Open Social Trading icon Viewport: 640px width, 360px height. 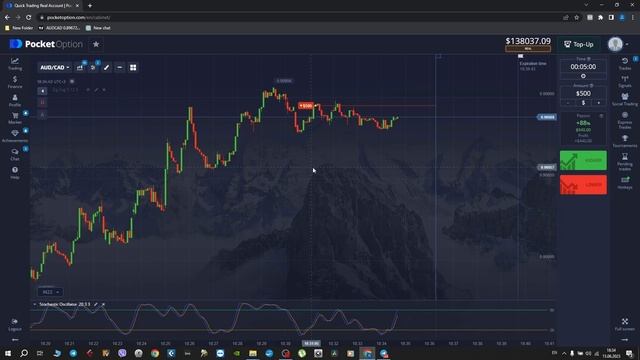[x=624, y=100]
